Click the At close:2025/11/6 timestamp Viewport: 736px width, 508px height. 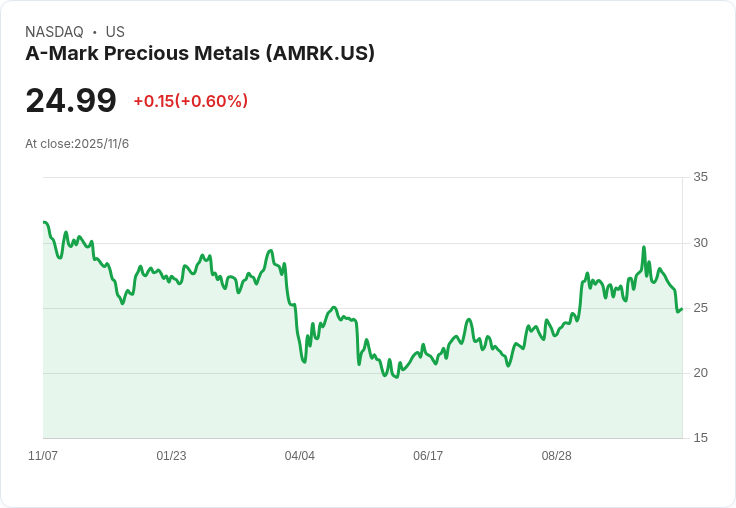click(77, 144)
